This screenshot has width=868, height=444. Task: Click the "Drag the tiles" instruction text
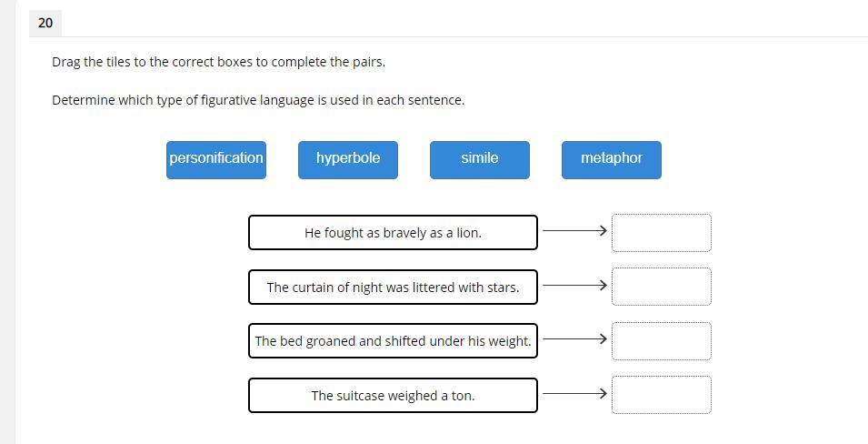[218, 62]
